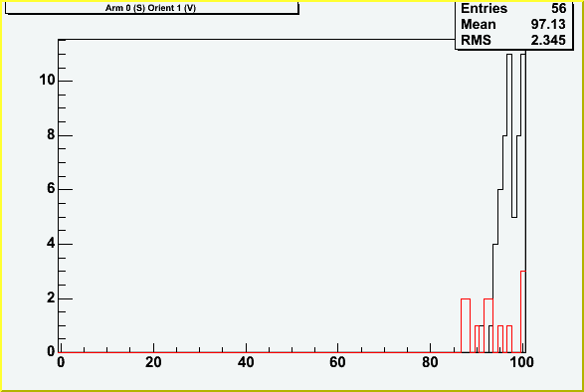This screenshot has height=392, width=584.
Task: Select the x-axis label 100
Action: click(521, 362)
